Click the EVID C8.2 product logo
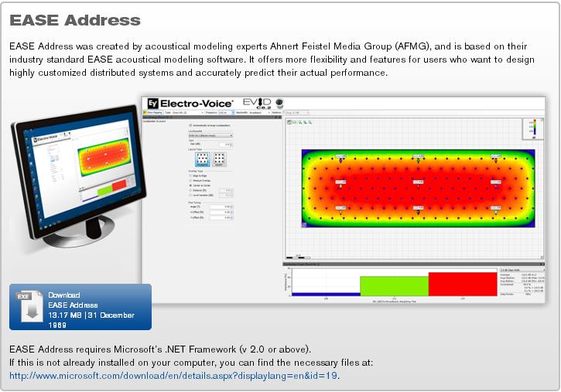This screenshot has width=561, height=392. point(257,103)
